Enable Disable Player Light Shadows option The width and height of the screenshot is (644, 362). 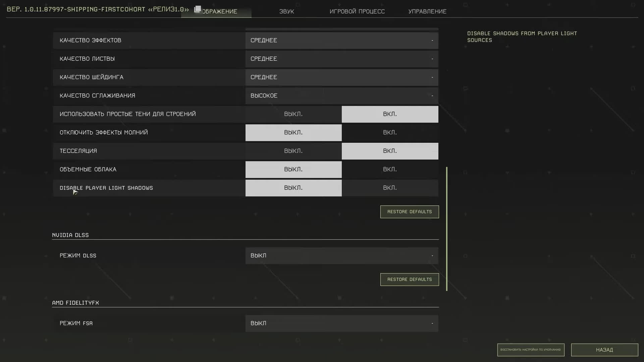(389, 188)
